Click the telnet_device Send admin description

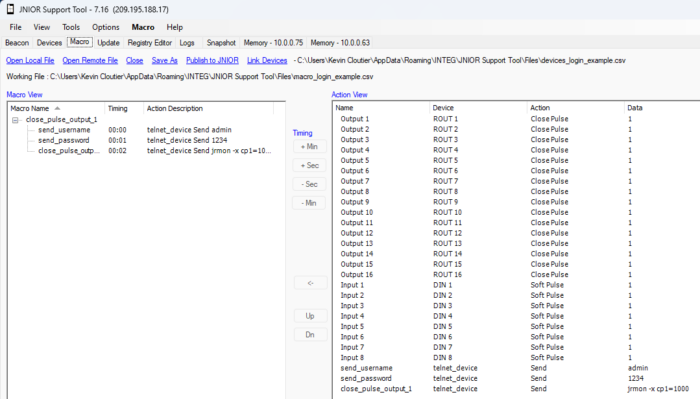(x=189, y=130)
